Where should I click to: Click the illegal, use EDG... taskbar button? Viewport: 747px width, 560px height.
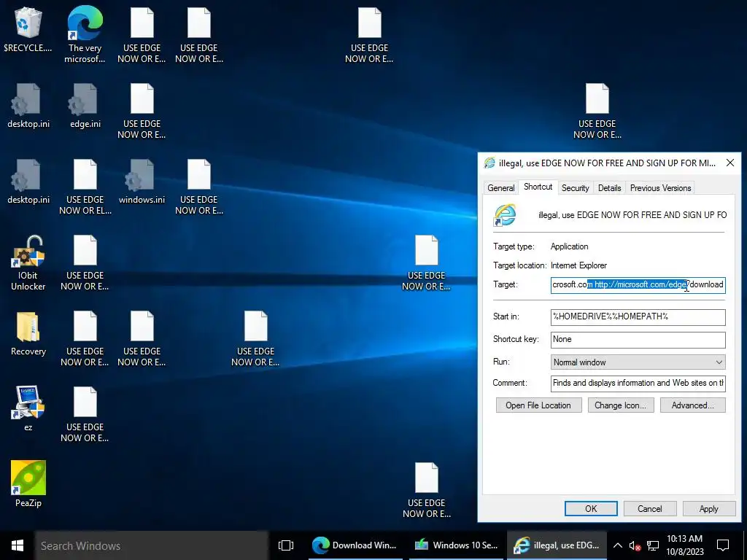557,545
